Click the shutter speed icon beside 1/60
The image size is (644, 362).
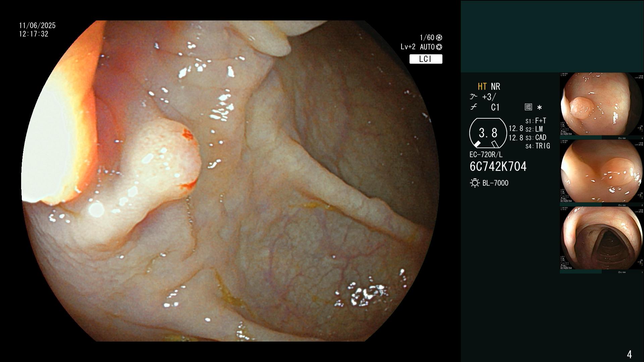(439, 38)
